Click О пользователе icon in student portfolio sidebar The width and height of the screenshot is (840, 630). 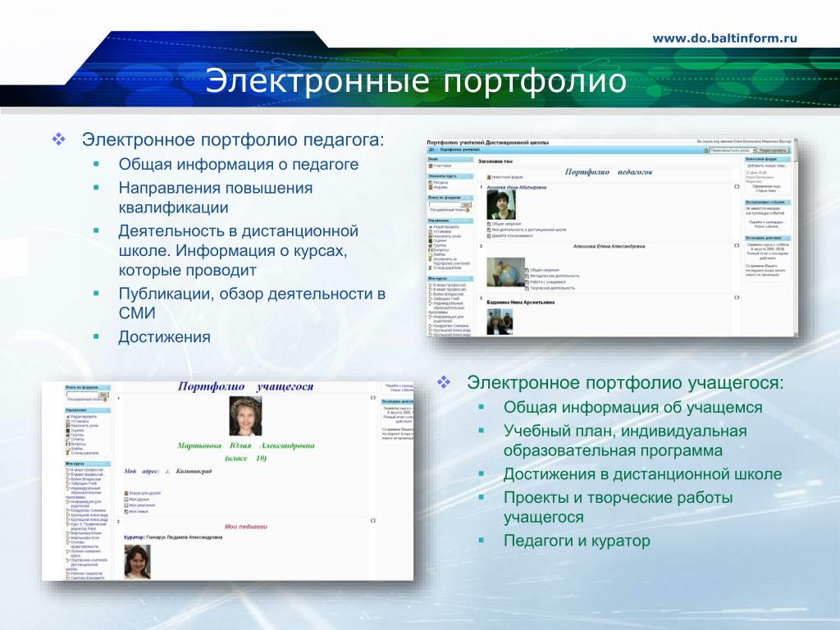67,453
